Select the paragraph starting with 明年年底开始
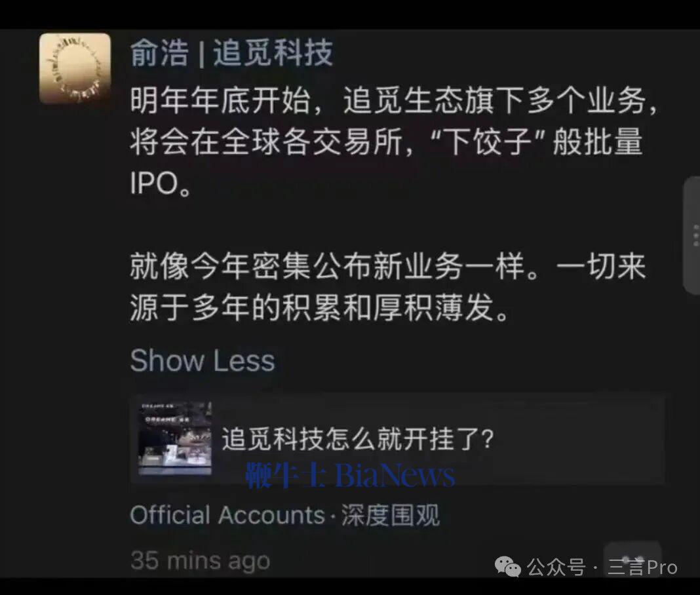The image size is (700, 595). tap(393, 141)
